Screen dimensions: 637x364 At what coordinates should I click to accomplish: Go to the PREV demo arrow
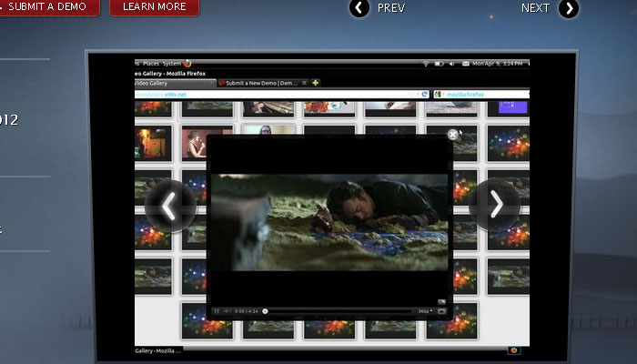(359, 8)
